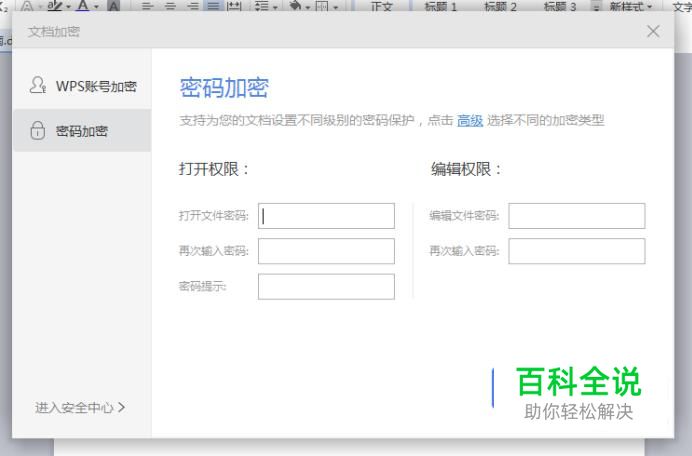Image resolution: width=692 pixels, height=456 pixels.
Task: Select the align left icon in toolbar
Action: click(x=148, y=6)
